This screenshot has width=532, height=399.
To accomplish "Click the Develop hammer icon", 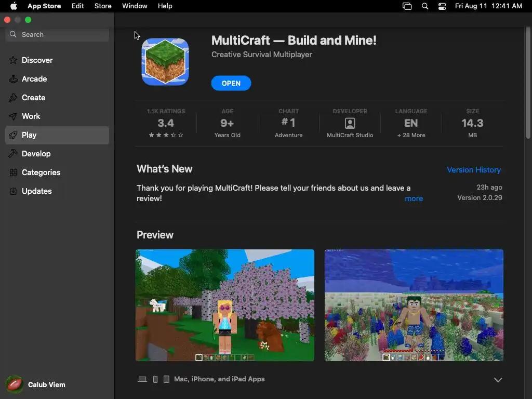I will click(13, 154).
